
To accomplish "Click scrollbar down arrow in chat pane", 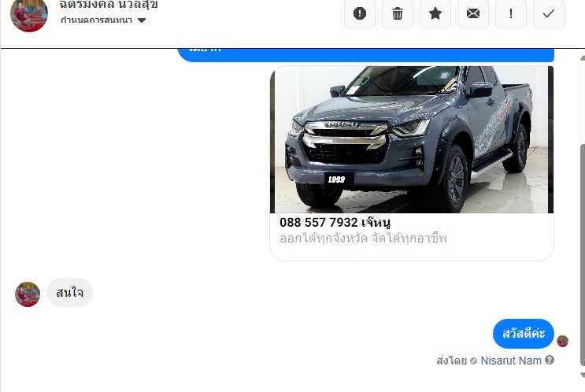I will 583,375.
